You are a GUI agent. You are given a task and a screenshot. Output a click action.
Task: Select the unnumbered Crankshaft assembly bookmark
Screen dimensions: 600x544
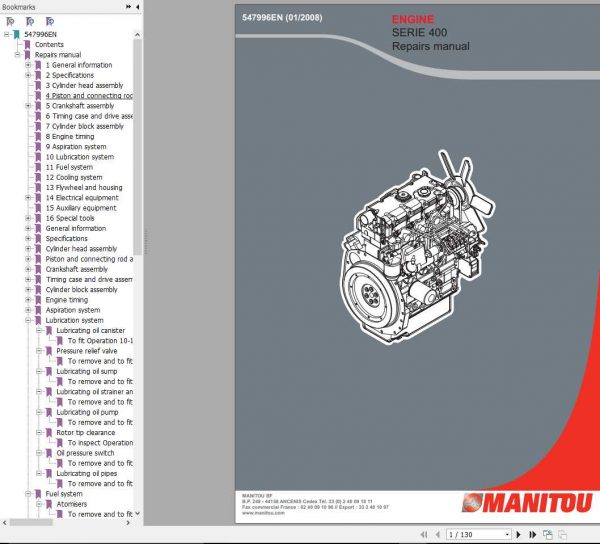click(x=77, y=269)
